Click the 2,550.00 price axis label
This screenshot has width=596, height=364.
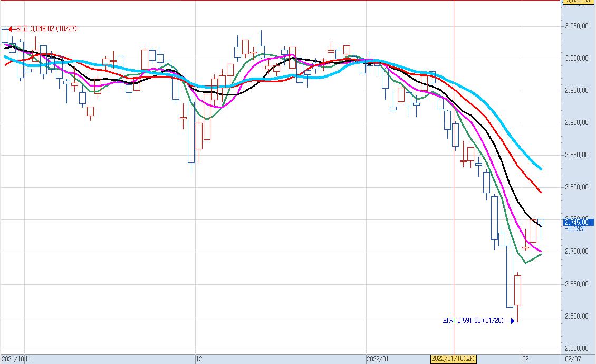point(576,348)
